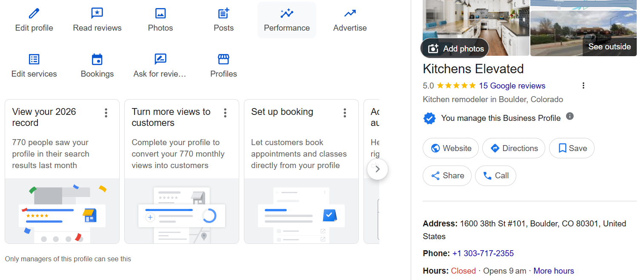Click Only managers of this profile notice
The height and width of the screenshot is (280, 644).
pyautogui.click(x=68, y=259)
